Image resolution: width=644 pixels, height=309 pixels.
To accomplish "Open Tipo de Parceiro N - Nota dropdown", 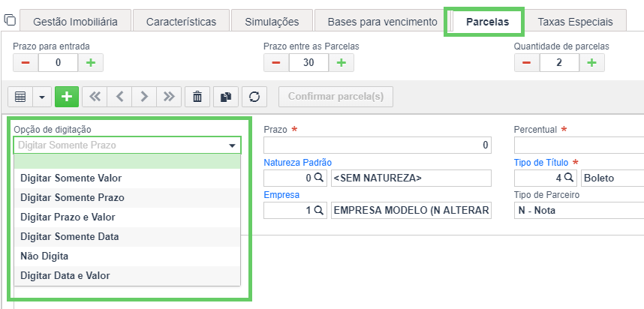I will 579,211.
